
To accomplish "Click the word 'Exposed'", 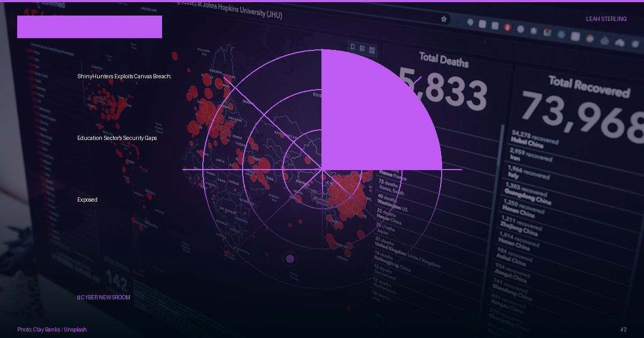I will pos(87,200).
